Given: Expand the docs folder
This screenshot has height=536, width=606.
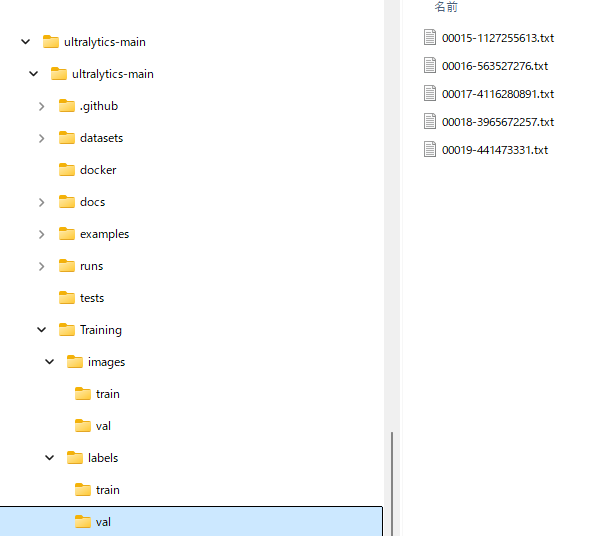Looking at the screenshot, I should (x=41, y=202).
